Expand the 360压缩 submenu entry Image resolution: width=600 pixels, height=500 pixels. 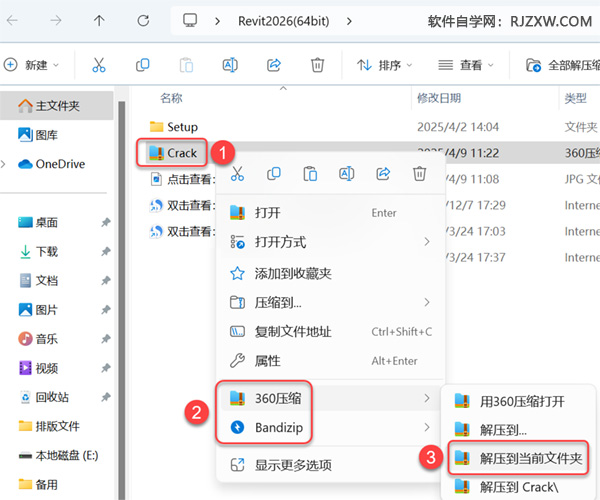[x=330, y=398]
